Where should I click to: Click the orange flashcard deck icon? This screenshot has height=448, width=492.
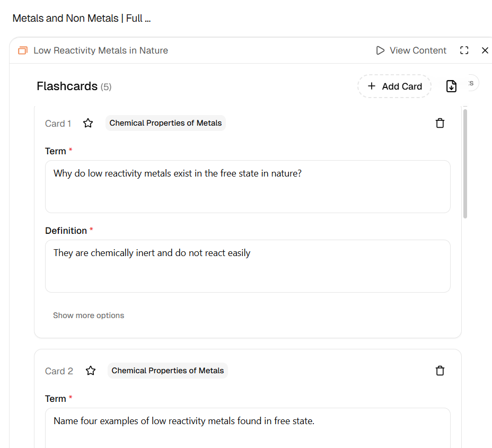[23, 50]
